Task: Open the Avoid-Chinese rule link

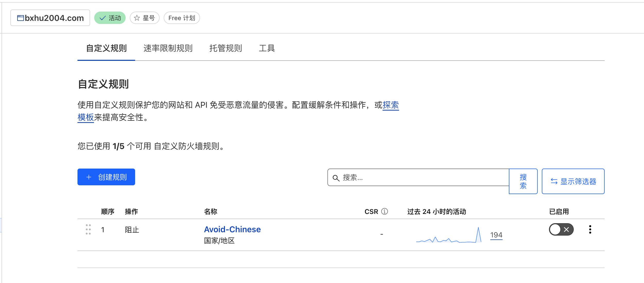Action: 232,229
